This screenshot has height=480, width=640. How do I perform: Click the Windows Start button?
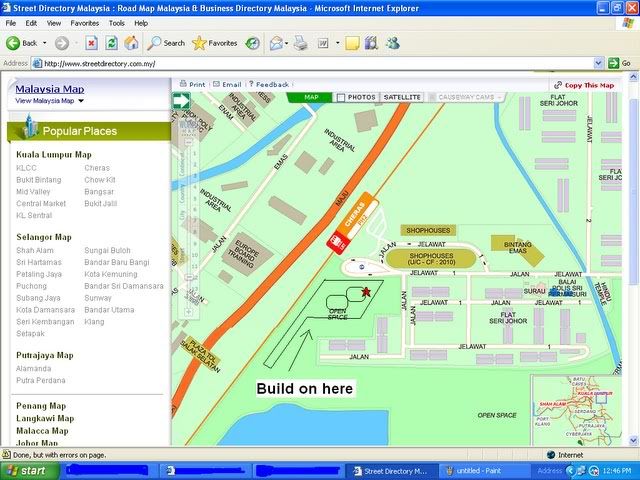[x=29, y=471]
